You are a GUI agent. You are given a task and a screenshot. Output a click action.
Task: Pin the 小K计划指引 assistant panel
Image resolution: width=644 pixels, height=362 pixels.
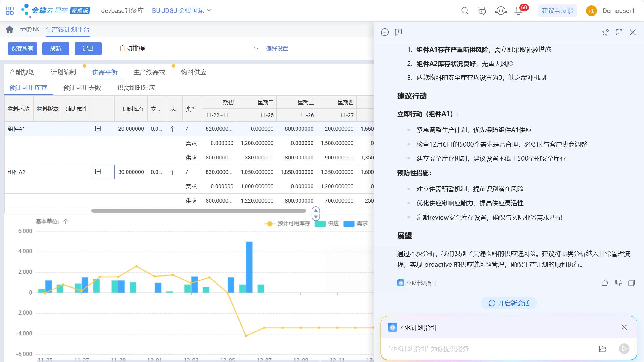605,32
